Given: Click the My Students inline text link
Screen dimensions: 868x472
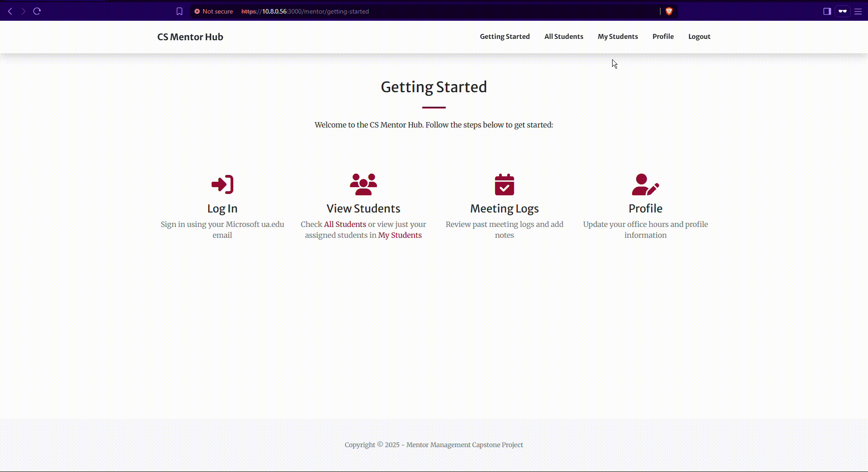Looking at the screenshot, I should (400, 235).
